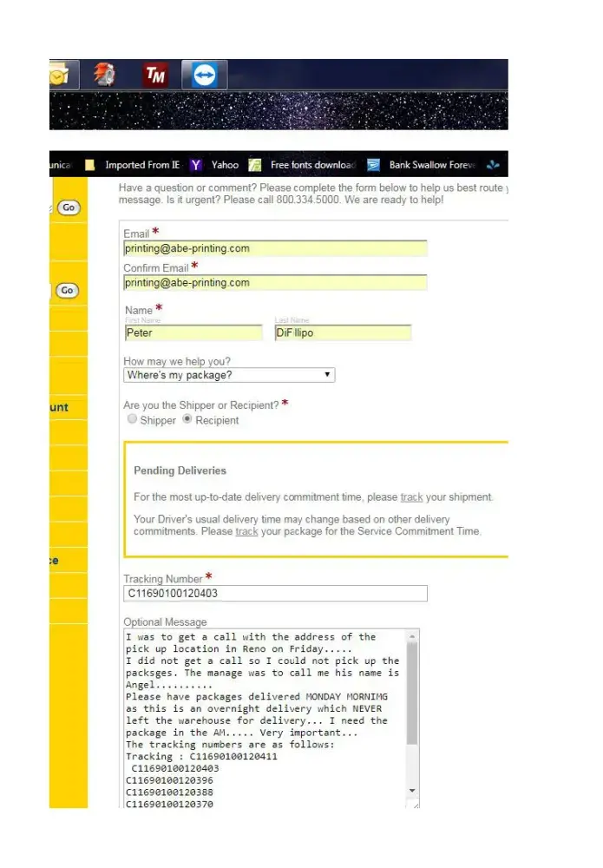Open the Yahoo bookmark
This screenshot has width=603, height=868.
coord(216,165)
